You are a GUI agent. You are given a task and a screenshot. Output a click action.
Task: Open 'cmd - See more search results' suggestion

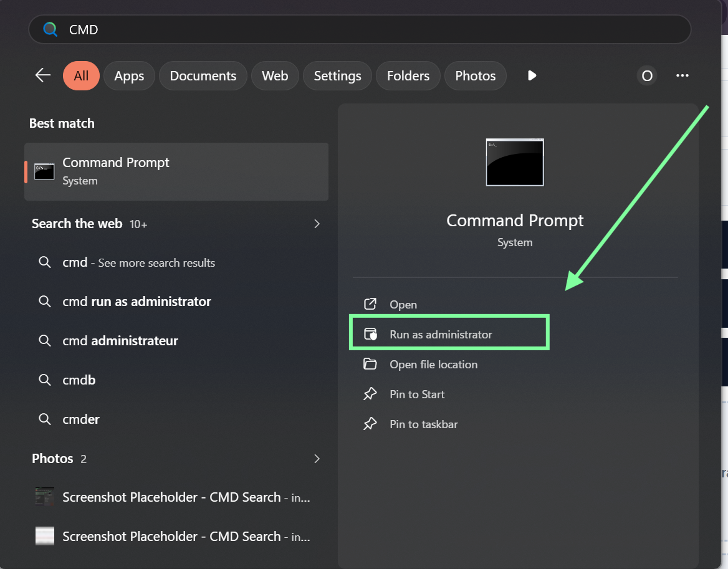[x=176, y=262]
